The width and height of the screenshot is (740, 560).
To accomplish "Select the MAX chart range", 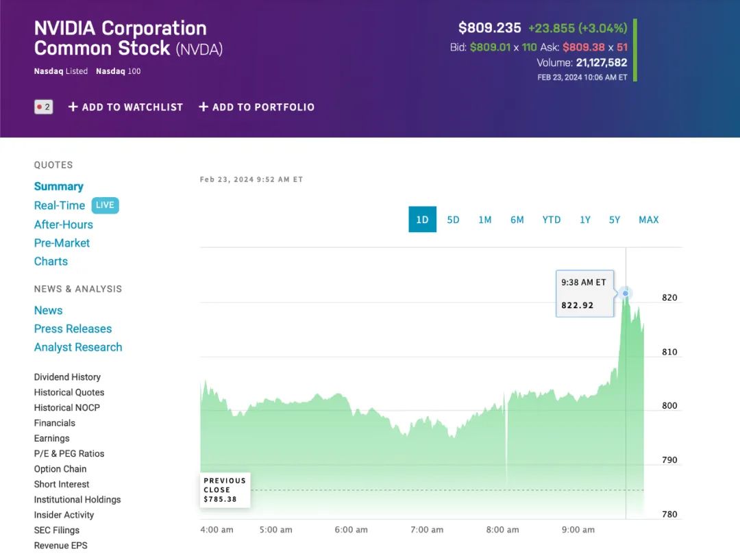I will pyautogui.click(x=648, y=220).
